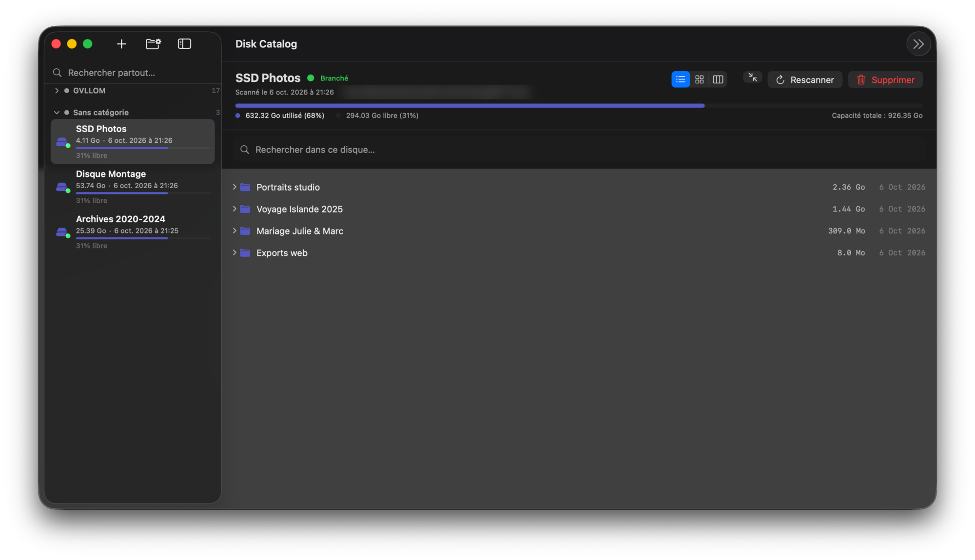Click the SSD Photos drive icon in sidebar
This screenshot has height=560, width=975.
[x=62, y=142]
